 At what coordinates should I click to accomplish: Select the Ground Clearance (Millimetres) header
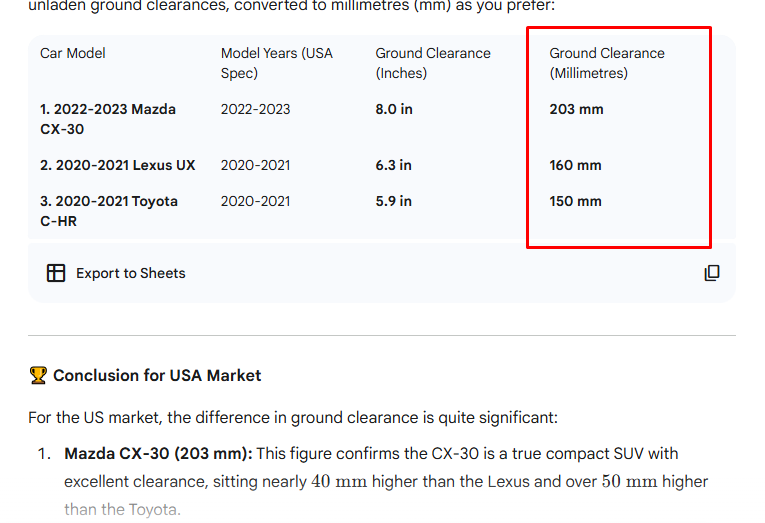pos(607,63)
